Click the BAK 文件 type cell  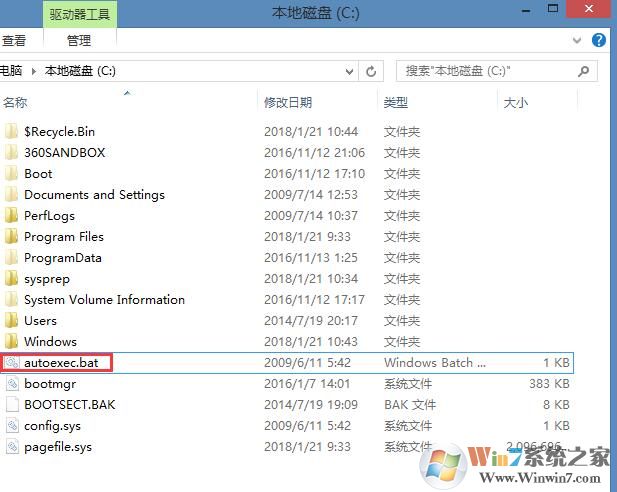coord(410,405)
